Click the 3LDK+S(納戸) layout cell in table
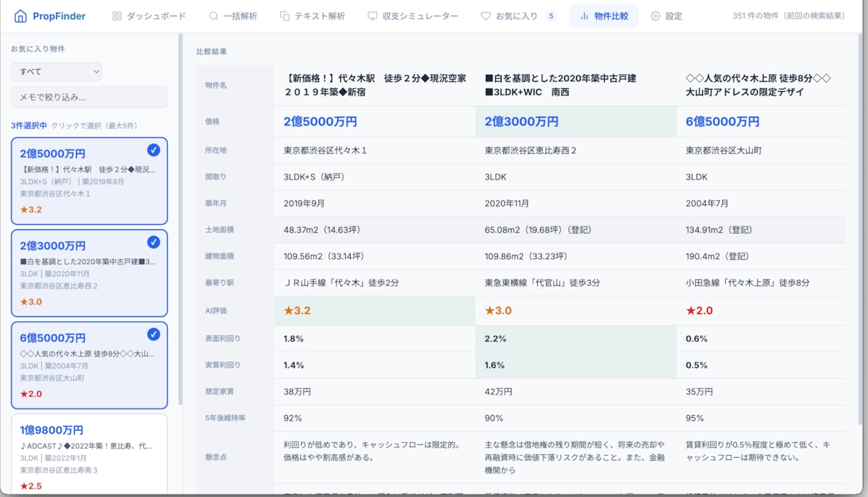 pos(314,177)
